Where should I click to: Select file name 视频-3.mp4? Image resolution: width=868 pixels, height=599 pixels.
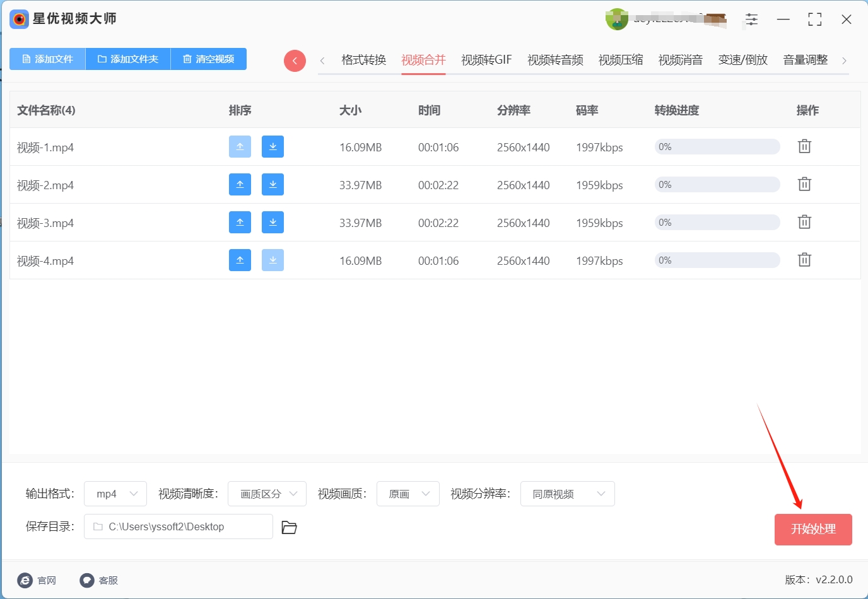click(45, 223)
